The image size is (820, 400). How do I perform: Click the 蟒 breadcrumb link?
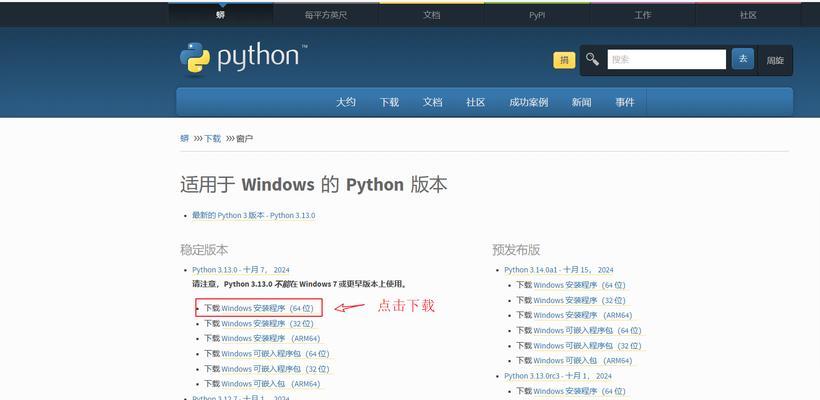click(x=185, y=139)
